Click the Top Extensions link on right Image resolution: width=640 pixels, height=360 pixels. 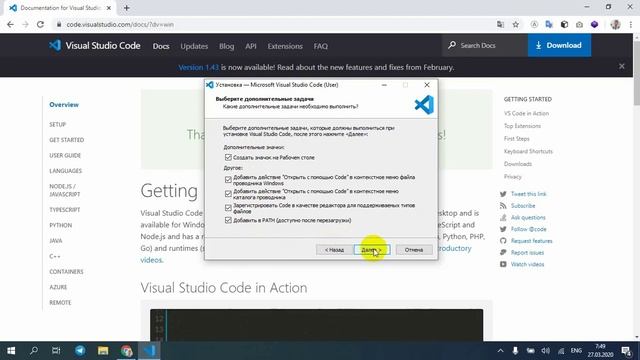(522, 126)
